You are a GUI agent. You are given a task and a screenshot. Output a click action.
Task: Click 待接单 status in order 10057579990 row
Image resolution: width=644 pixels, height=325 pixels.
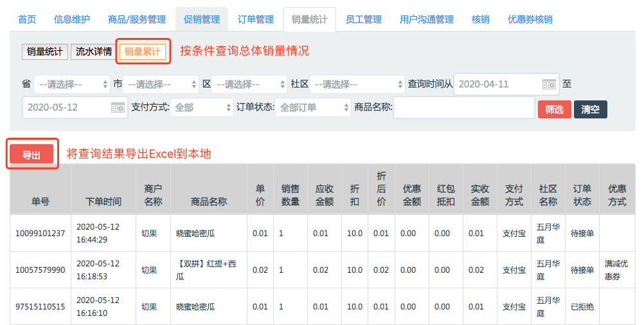pyautogui.click(x=582, y=270)
